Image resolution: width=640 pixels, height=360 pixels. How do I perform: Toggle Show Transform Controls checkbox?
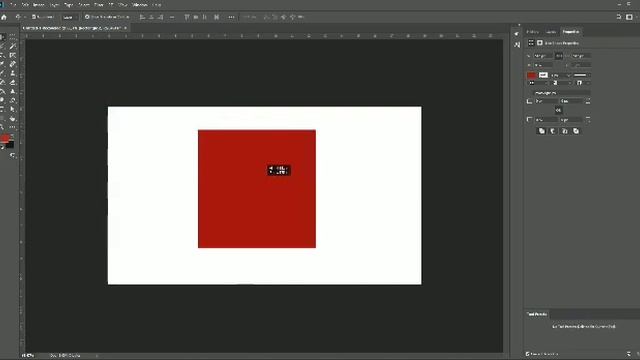87,17
